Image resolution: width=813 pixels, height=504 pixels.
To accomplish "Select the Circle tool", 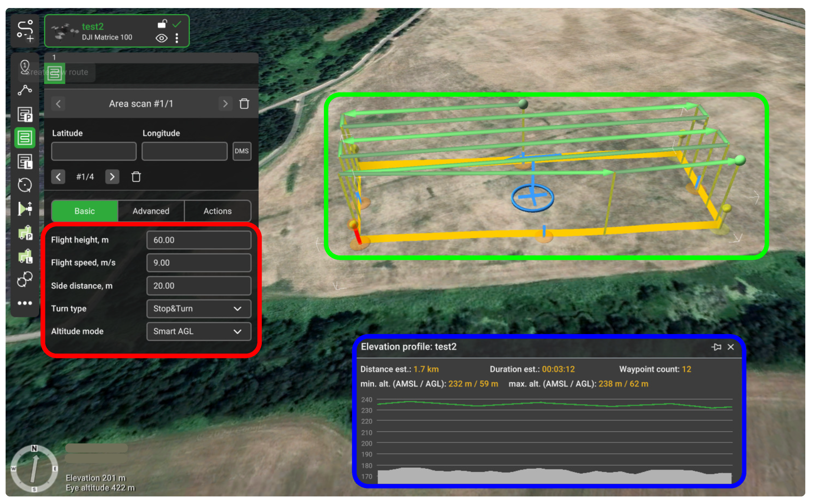I will [x=25, y=185].
